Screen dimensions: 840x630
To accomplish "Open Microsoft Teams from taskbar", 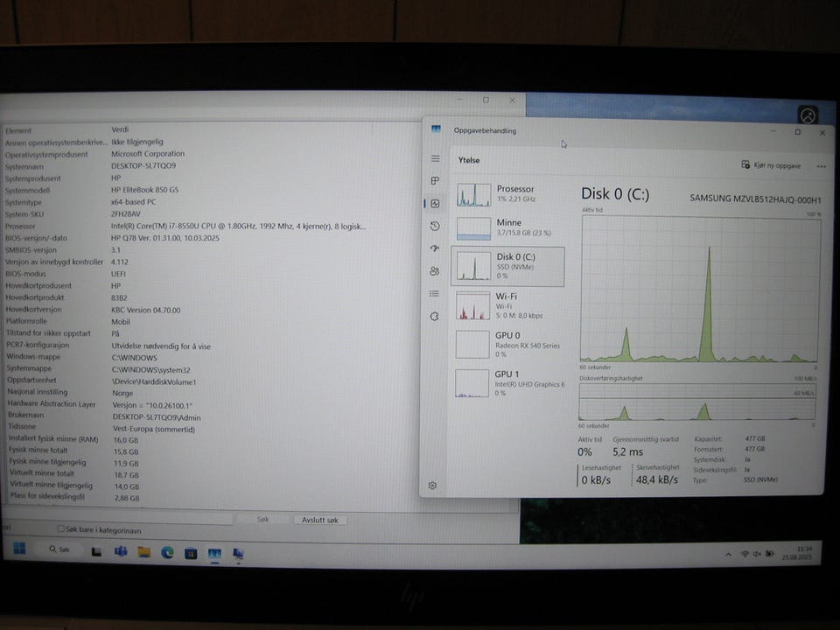I will 121,551.
